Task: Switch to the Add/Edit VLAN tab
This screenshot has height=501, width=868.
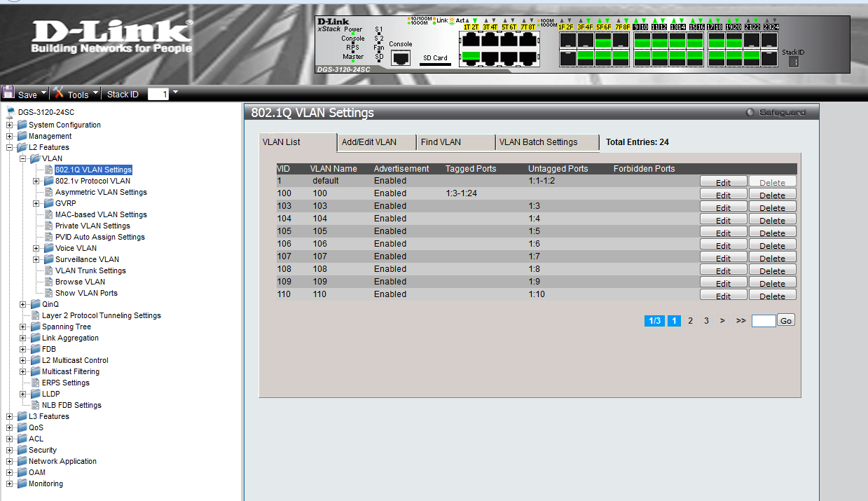Action: click(x=377, y=142)
